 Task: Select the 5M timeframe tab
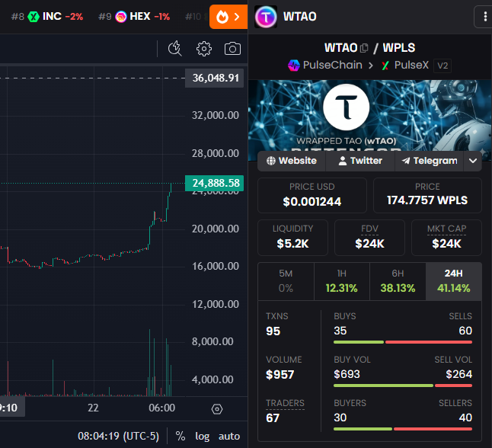[x=286, y=281]
